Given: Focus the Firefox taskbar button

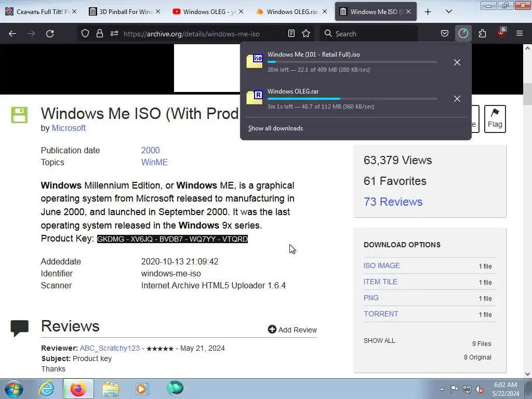Looking at the screenshot, I should (x=78, y=389).
